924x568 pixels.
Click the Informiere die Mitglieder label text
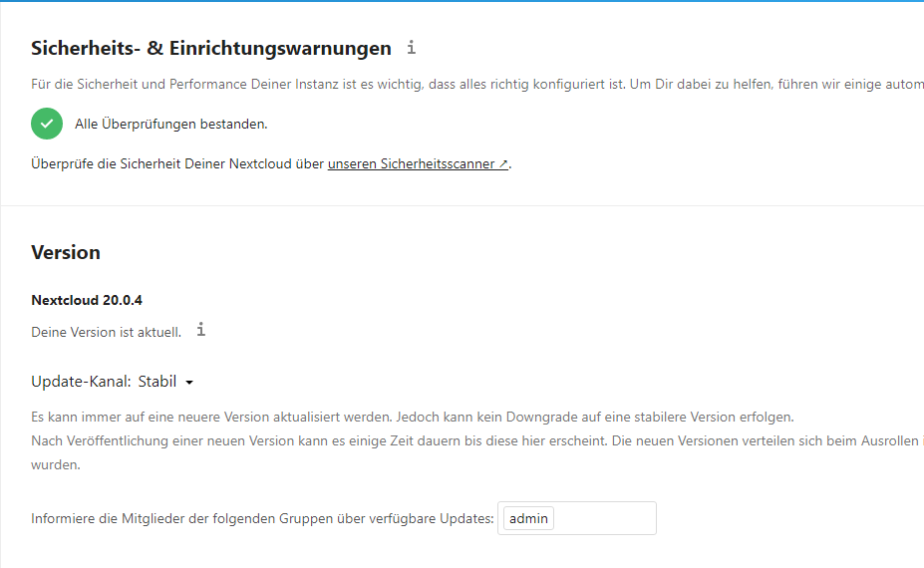262,518
